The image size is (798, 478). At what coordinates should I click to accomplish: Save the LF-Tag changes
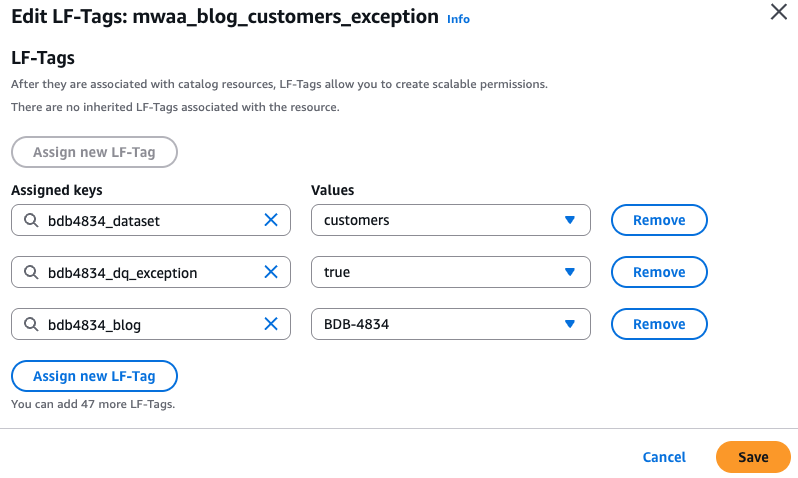click(753, 457)
